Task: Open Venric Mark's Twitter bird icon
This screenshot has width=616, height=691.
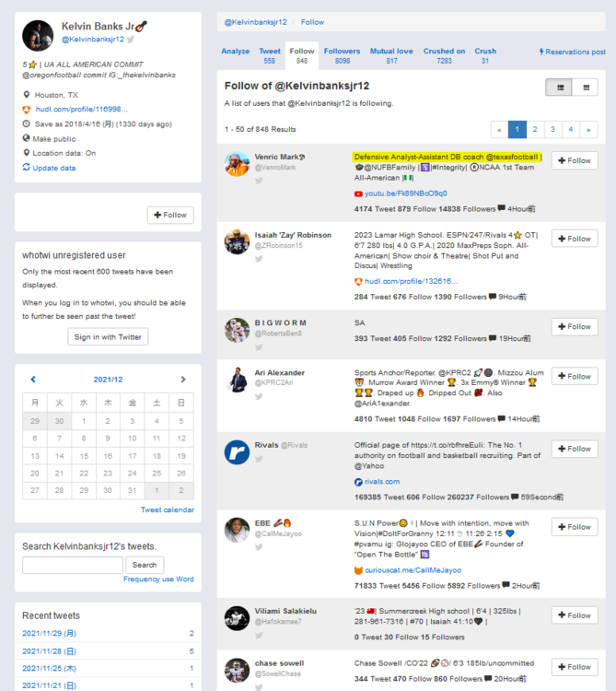Action: tap(259, 181)
